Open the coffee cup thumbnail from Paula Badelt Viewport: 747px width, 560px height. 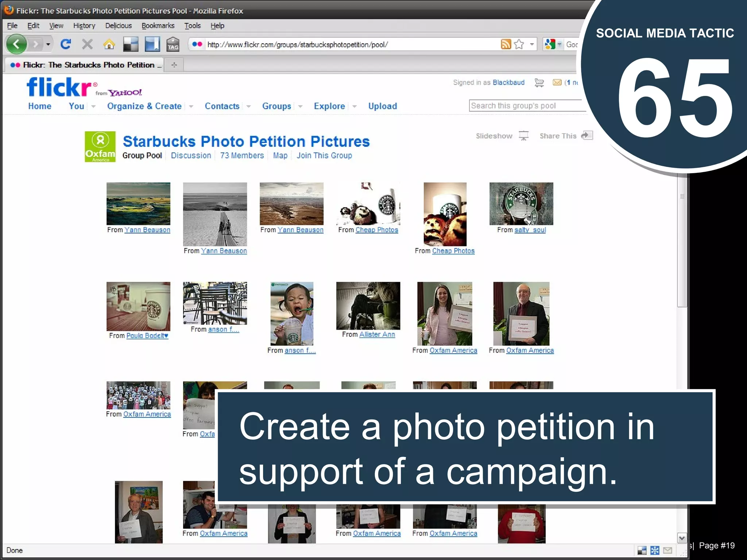tap(138, 306)
